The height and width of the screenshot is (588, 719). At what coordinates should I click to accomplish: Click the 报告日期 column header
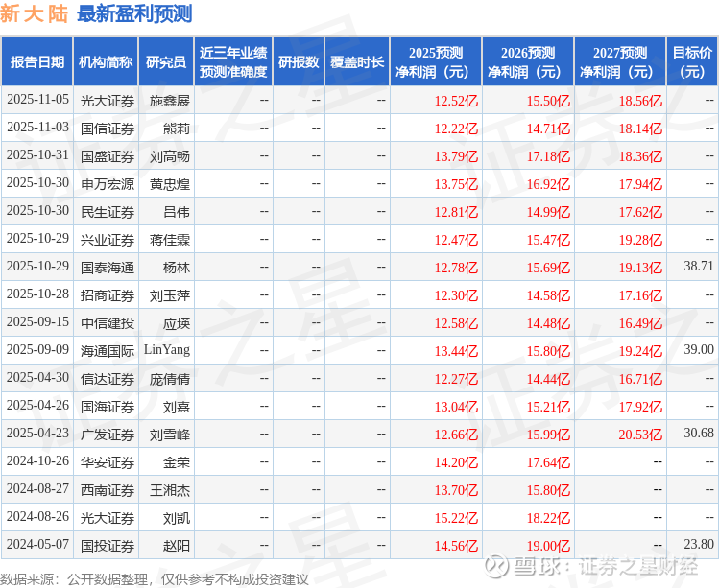point(37,62)
